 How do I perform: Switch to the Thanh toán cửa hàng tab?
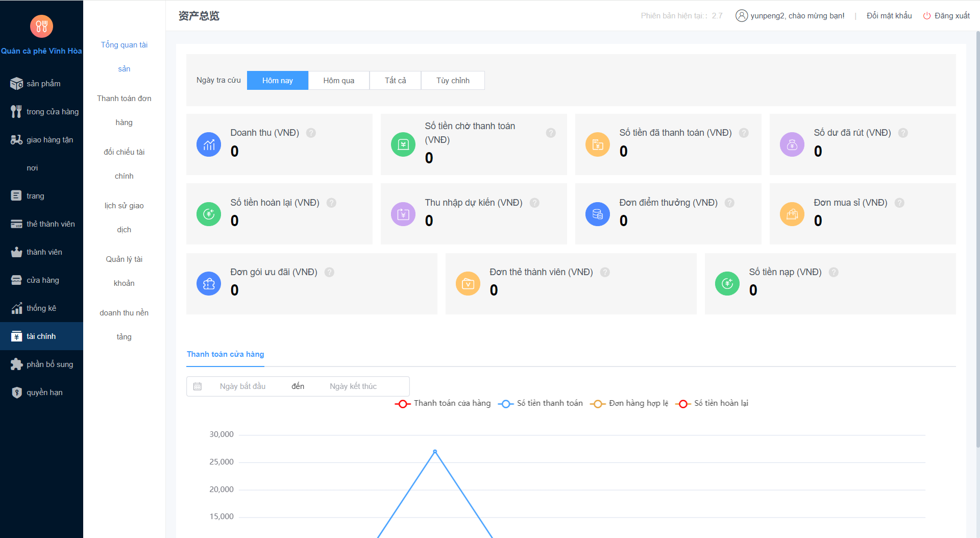click(225, 354)
